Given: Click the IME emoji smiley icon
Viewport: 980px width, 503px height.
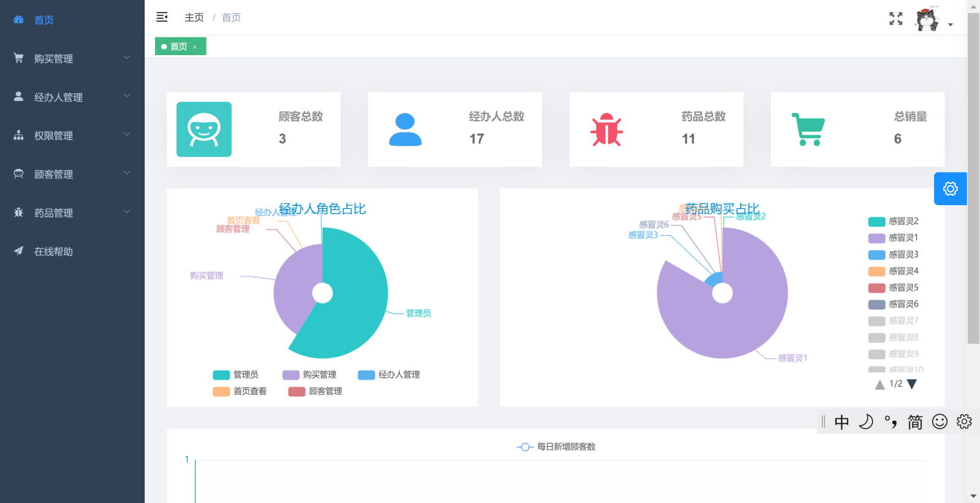Looking at the screenshot, I should 940,422.
